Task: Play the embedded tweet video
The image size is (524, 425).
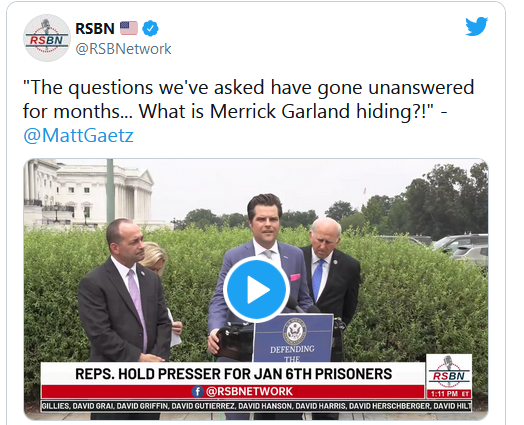Action: click(x=257, y=289)
